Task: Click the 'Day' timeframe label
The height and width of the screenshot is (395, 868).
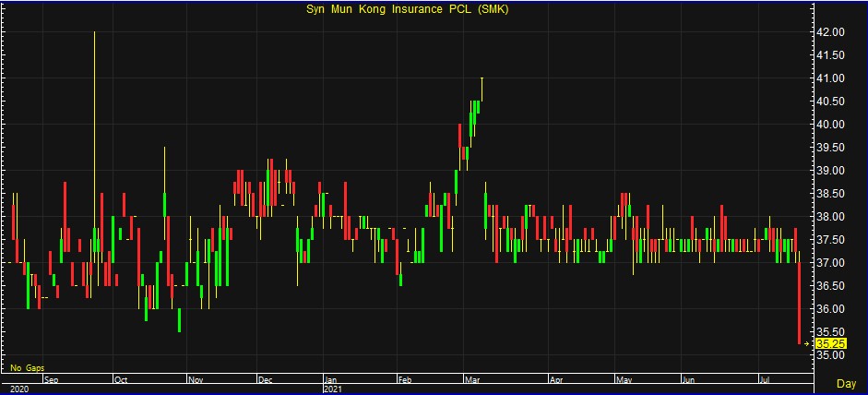Action: tap(846, 383)
